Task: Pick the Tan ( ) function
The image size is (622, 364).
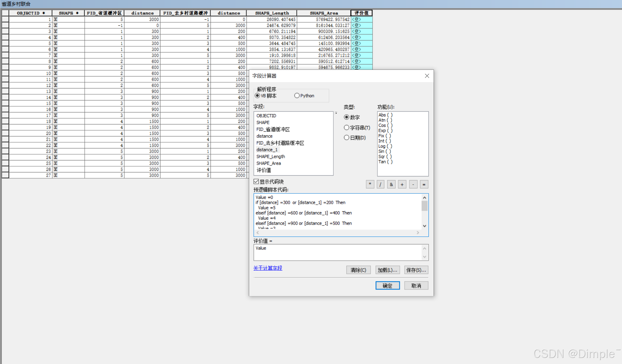Action: click(385, 162)
